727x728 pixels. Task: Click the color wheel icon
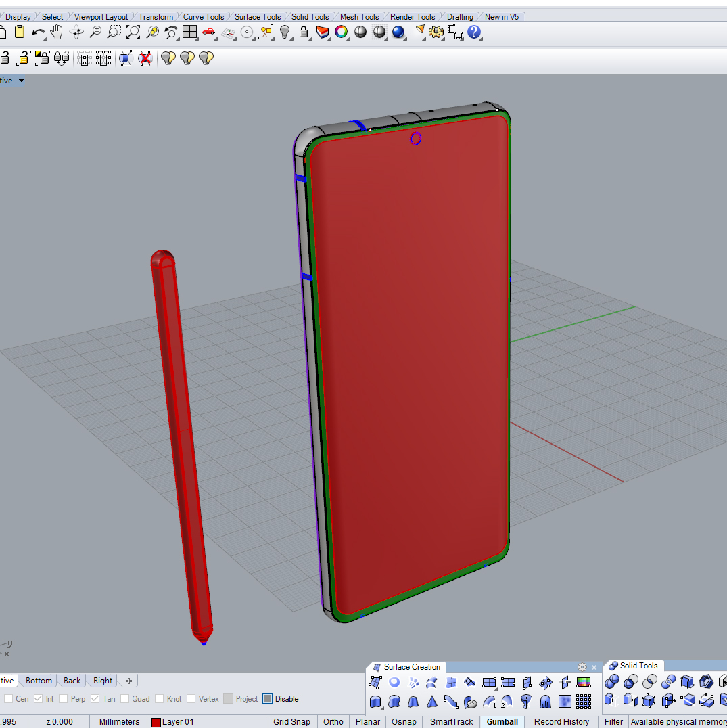(342, 32)
